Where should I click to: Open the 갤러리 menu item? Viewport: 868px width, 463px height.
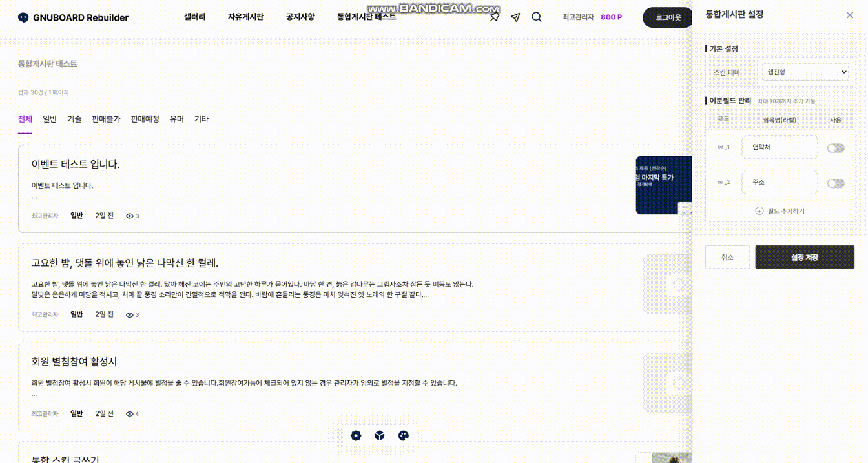coord(194,17)
